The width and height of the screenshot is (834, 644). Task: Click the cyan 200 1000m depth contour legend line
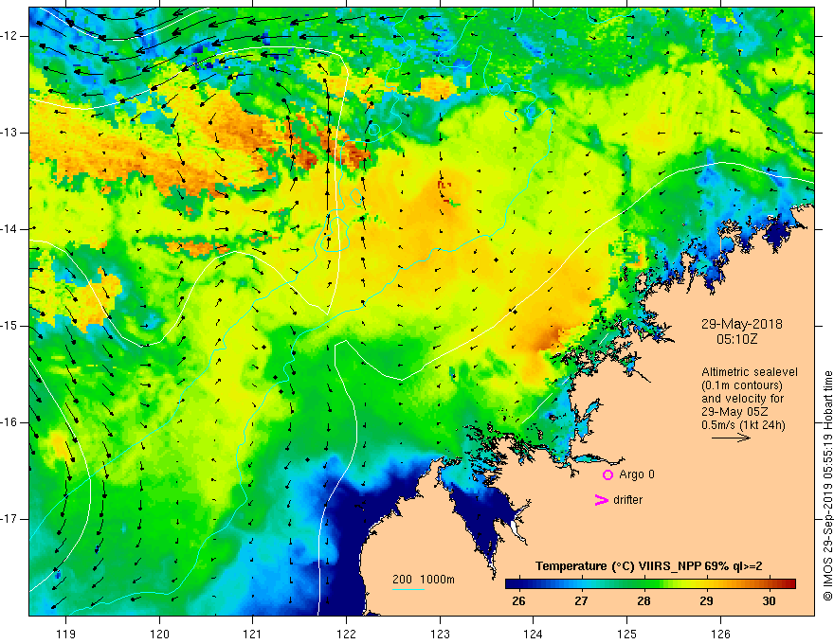[x=408, y=589]
